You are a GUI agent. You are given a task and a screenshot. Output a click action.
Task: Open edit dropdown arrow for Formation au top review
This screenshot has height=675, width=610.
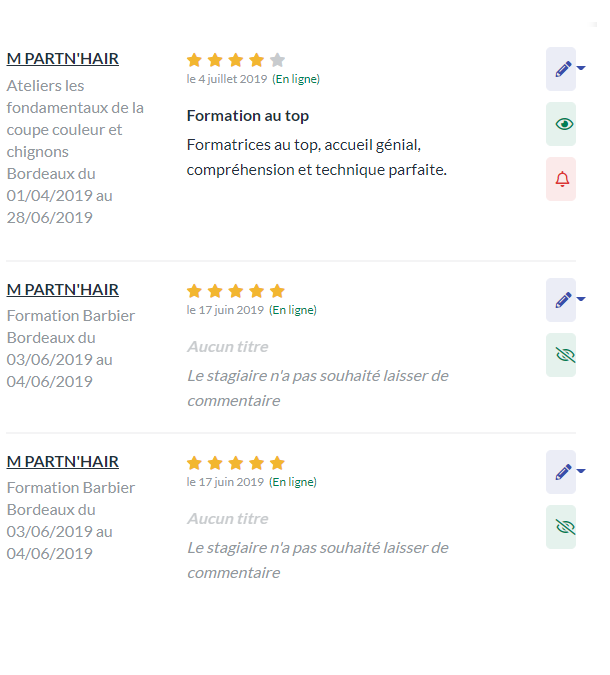581,68
